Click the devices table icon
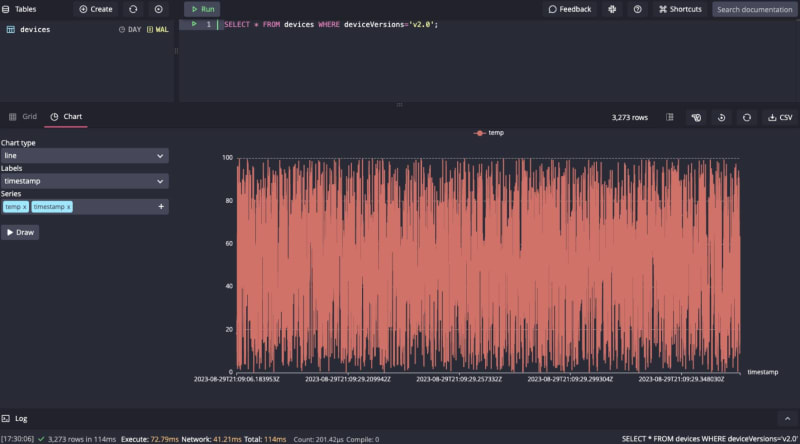The image size is (800, 444). point(11,30)
